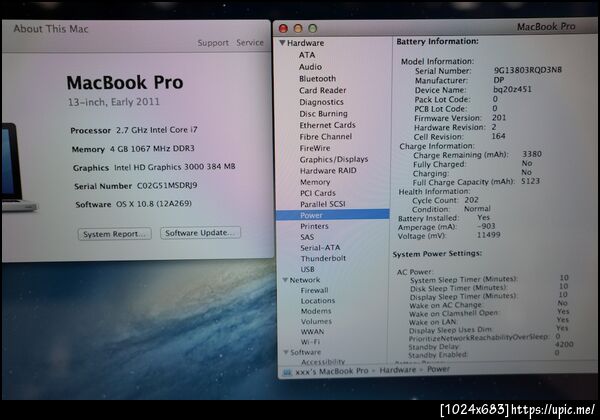600x420 pixels.
Task: Select the highlighted Power entry
Action: point(333,215)
